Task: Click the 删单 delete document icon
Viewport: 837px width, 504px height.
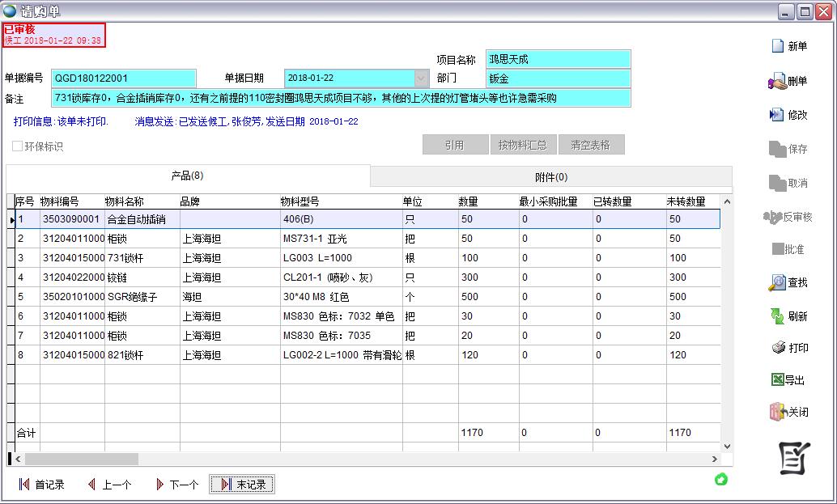Action: [777, 81]
